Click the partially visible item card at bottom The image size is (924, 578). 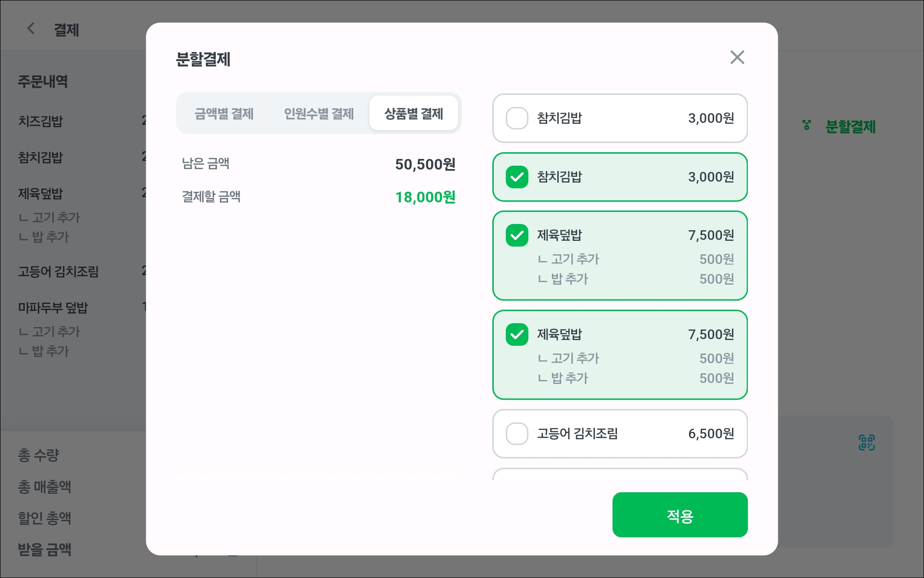click(x=620, y=474)
